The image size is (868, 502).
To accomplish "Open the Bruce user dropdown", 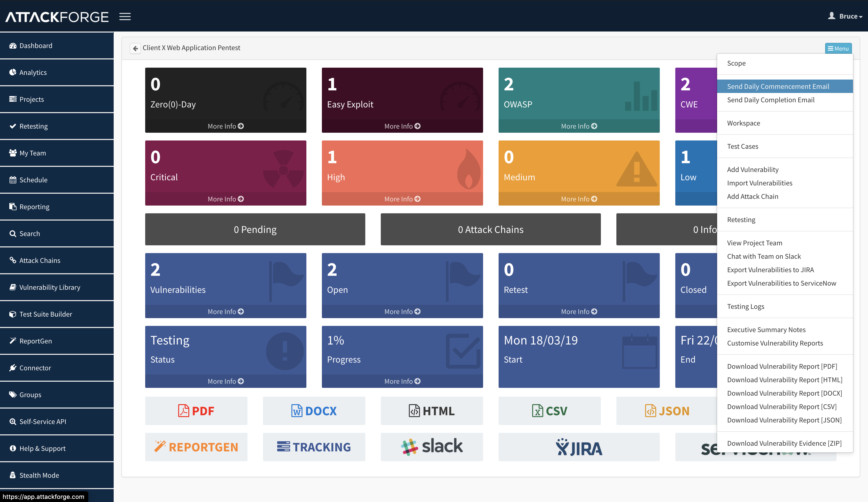I will (845, 16).
